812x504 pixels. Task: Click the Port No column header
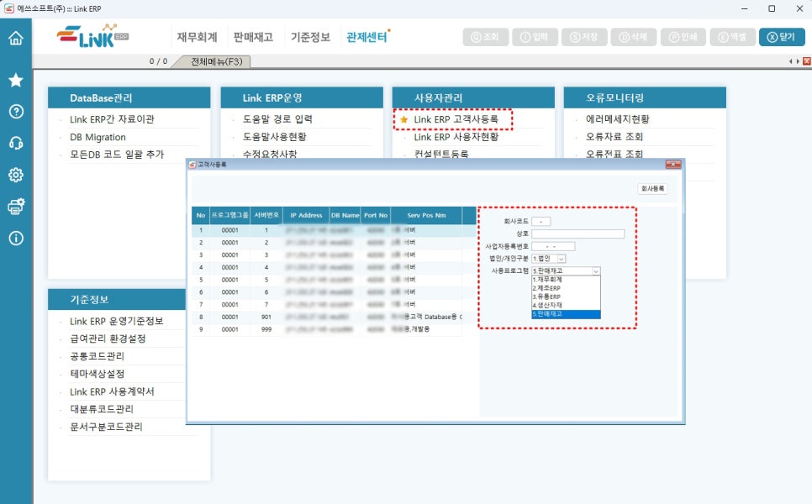pyautogui.click(x=376, y=215)
